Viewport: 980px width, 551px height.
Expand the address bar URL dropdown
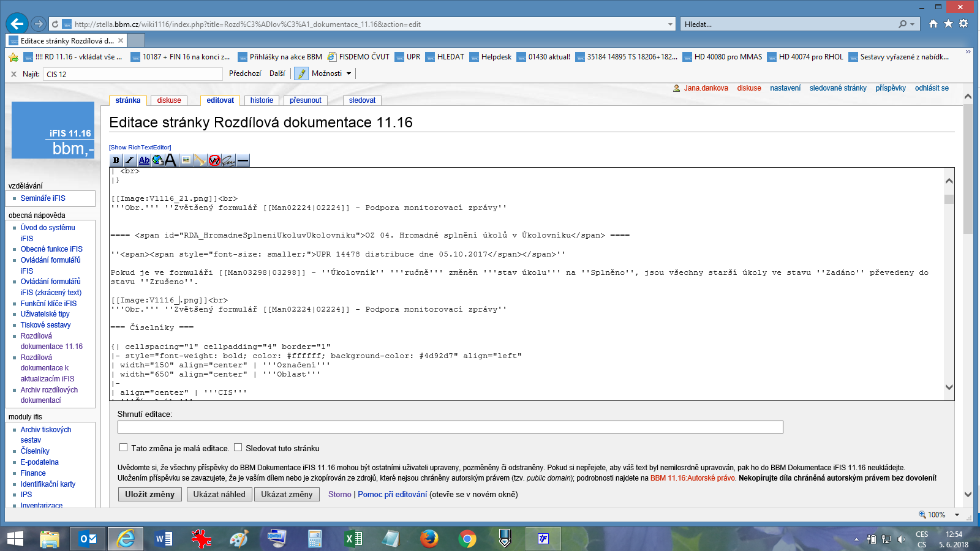[670, 24]
